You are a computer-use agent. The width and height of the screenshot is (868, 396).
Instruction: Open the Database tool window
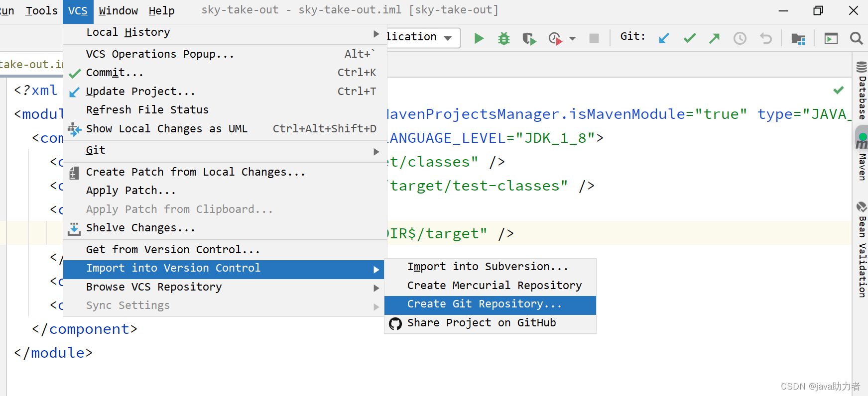pos(862,90)
